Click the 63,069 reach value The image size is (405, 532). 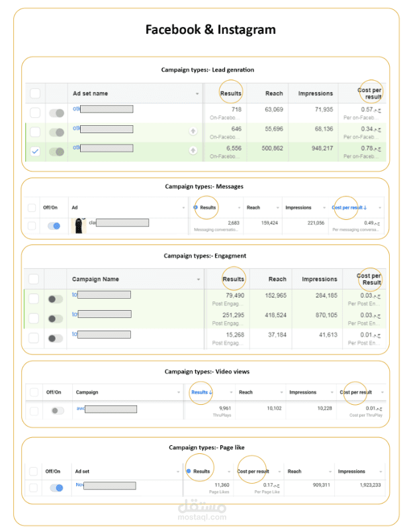(x=274, y=109)
